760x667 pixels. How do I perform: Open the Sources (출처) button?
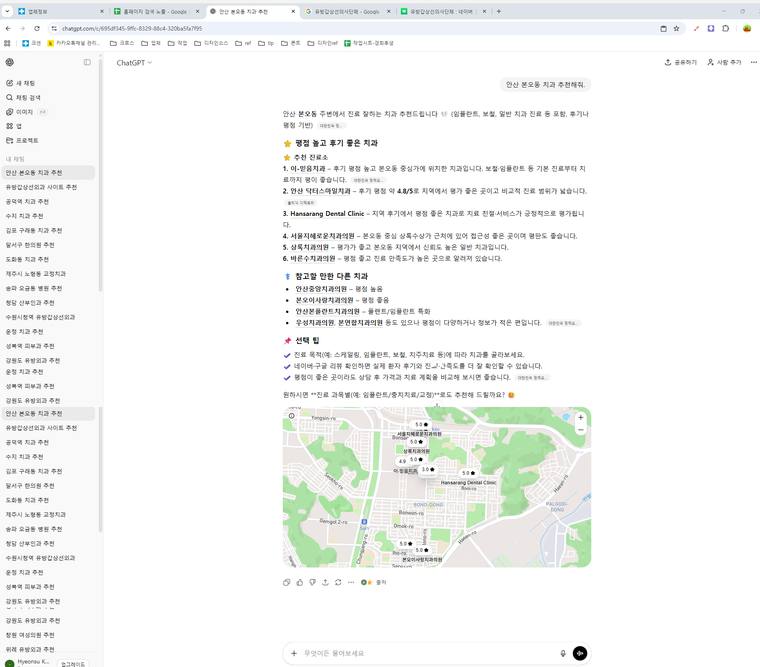(x=374, y=582)
